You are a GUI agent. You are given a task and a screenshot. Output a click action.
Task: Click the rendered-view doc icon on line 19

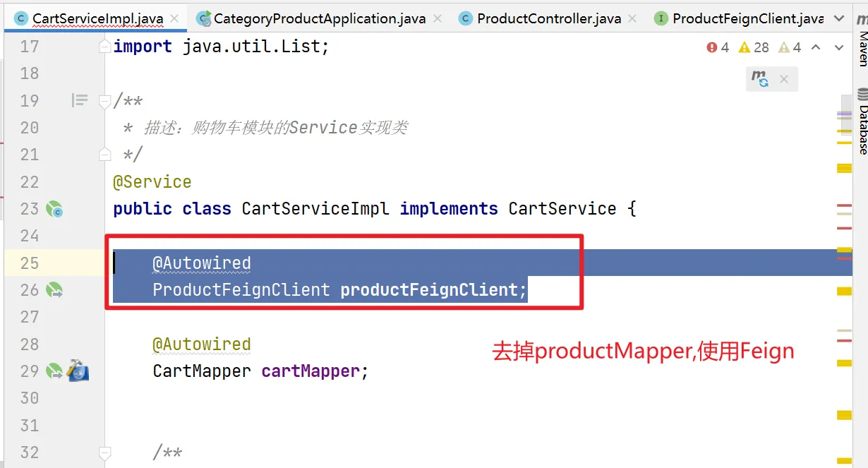tap(80, 101)
